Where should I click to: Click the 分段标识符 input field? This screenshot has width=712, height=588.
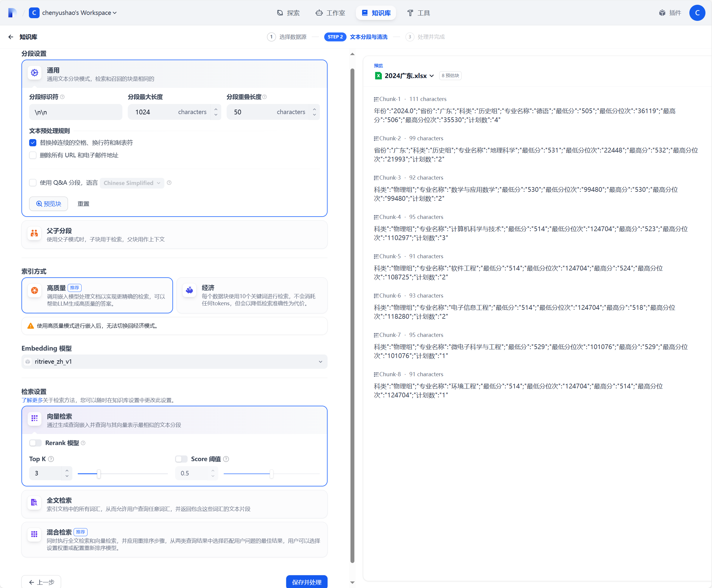click(x=76, y=112)
